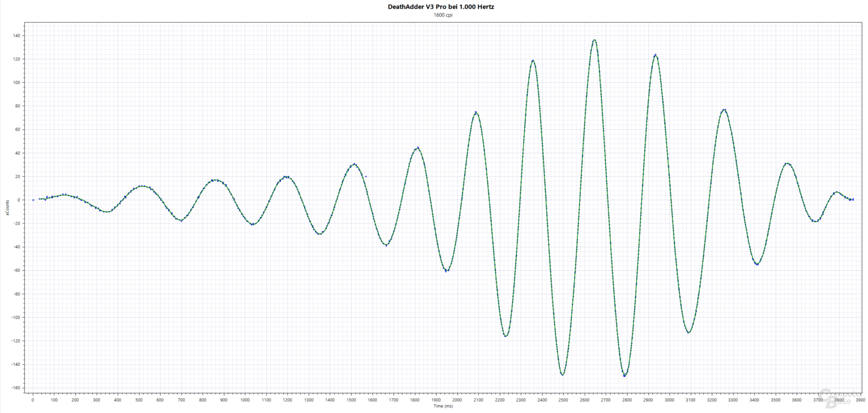Screen dimensions: 868x413
Task: Click the x-axis tick label '2500'
Action: click(563, 400)
